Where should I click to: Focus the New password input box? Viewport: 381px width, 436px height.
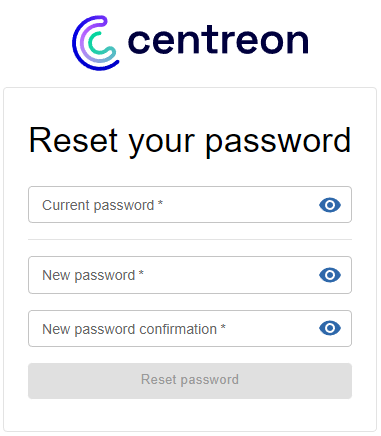tap(190, 275)
